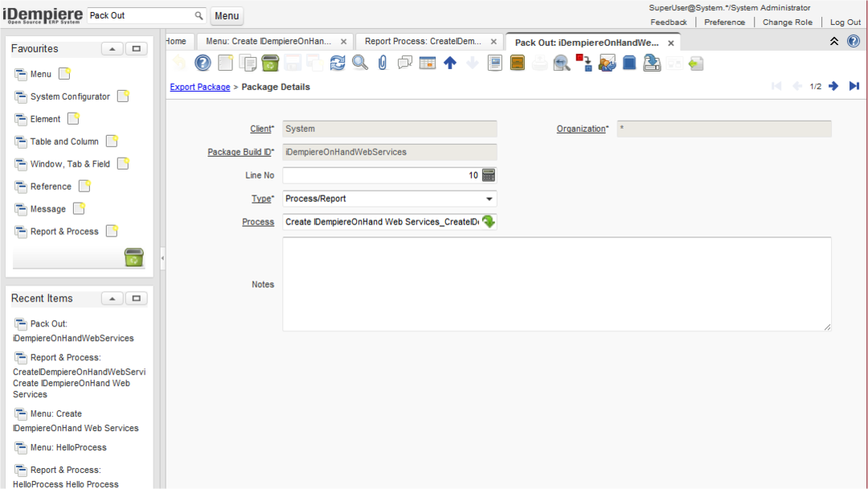
Task: Open attachments with paperclip icon
Action: 383,63
